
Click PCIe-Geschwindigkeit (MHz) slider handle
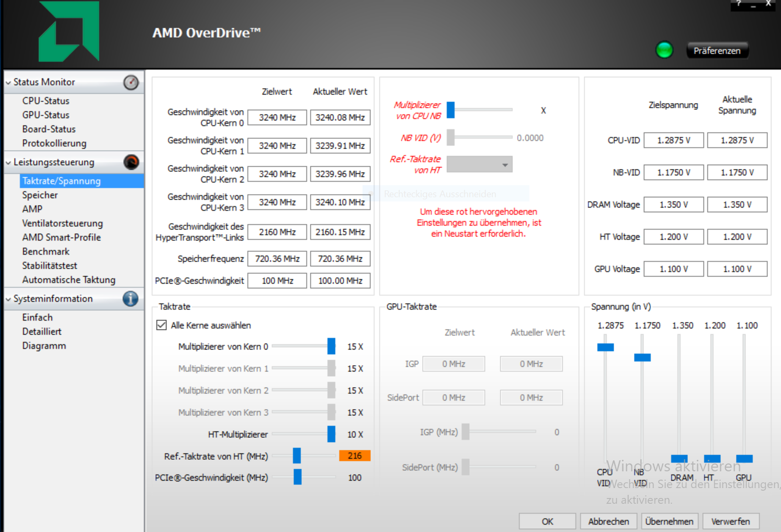coord(297,477)
